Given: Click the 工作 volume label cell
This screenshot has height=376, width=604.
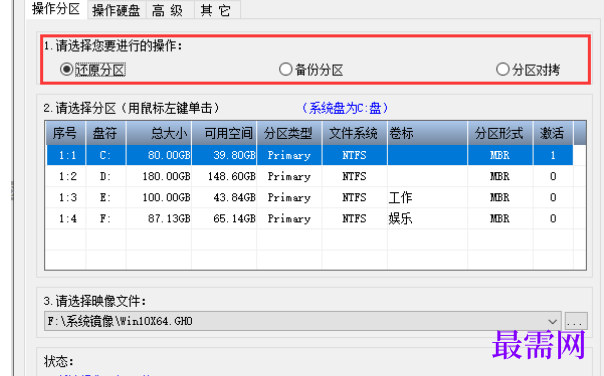Looking at the screenshot, I should [x=427, y=198].
